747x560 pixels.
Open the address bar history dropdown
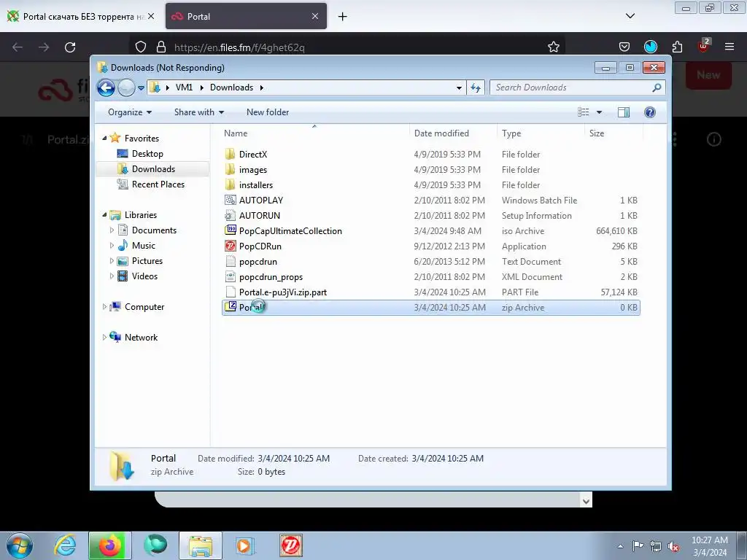coord(459,87)
